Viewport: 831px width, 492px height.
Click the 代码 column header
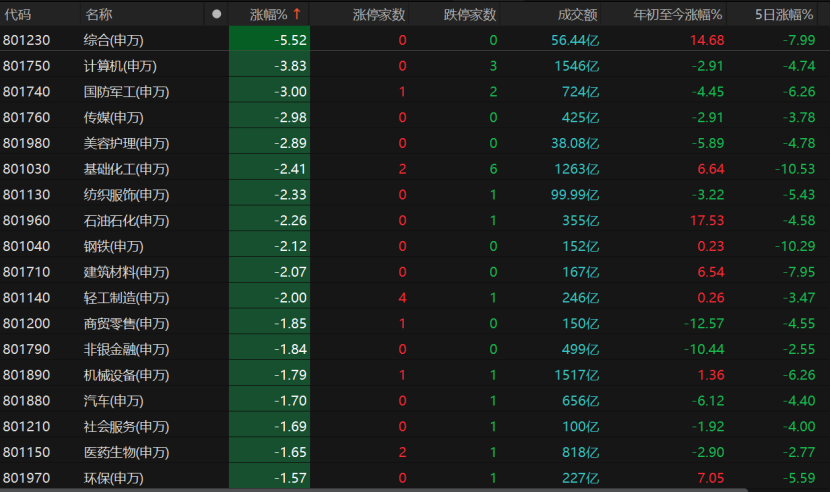pyautogui.click(x=18, y=15)
